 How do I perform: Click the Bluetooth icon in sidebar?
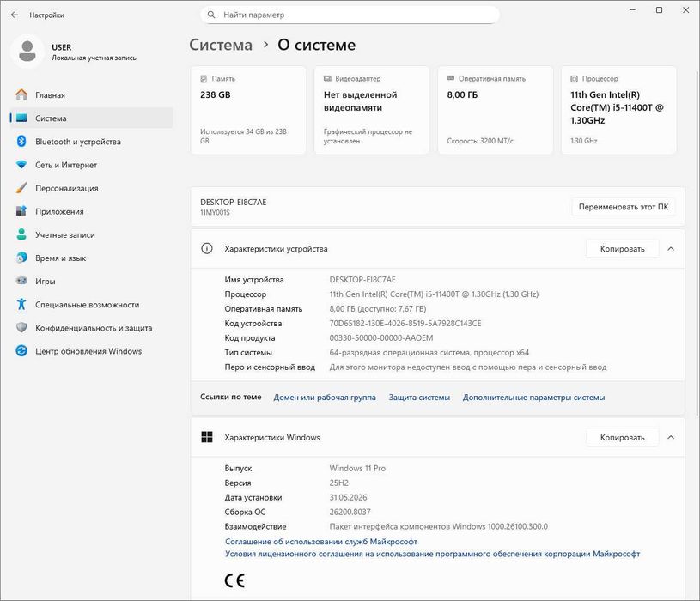pos(21,142)
